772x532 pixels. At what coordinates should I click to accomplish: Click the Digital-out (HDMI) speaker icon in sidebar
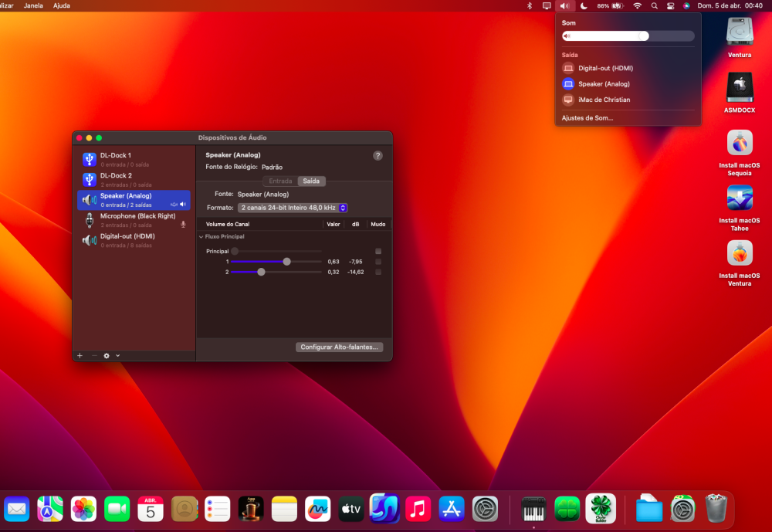(x=89, y=240)
